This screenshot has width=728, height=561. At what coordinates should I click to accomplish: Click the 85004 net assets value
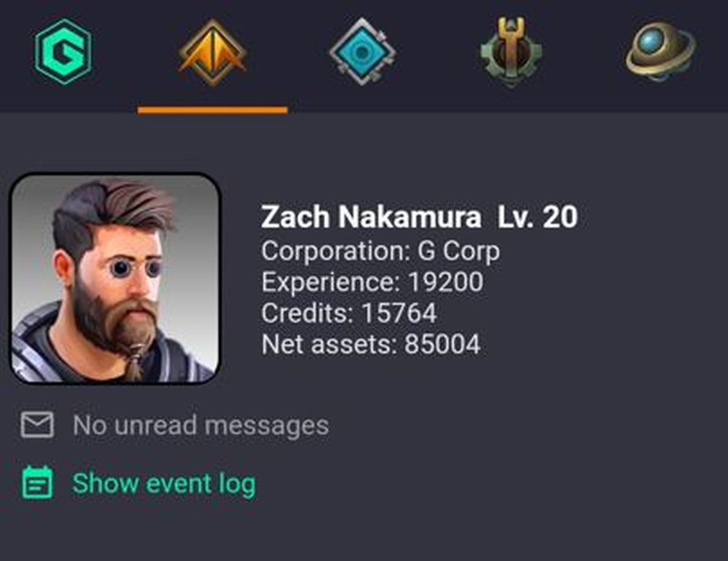pos(442,345)
